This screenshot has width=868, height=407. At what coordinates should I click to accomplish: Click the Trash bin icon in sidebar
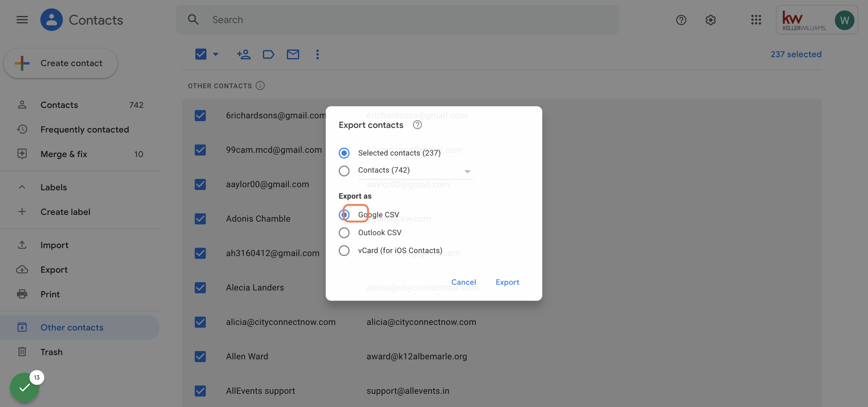point(22,352)
